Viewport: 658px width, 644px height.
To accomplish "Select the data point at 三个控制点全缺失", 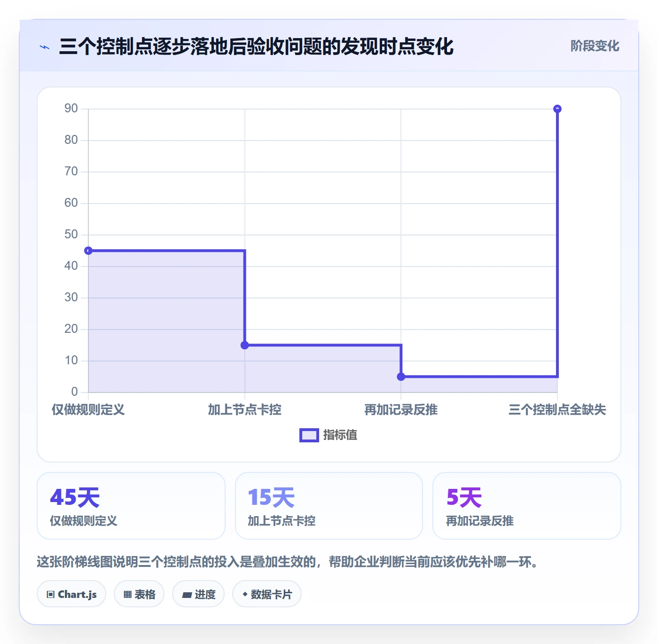I will click(557, 109).
